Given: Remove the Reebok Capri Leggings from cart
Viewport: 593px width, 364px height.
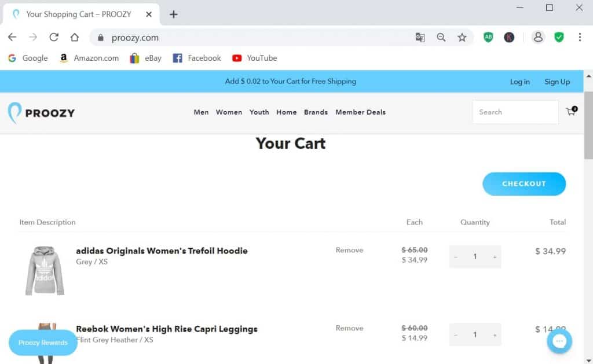Looking at the screenshot, I should [x=349, y=329].
